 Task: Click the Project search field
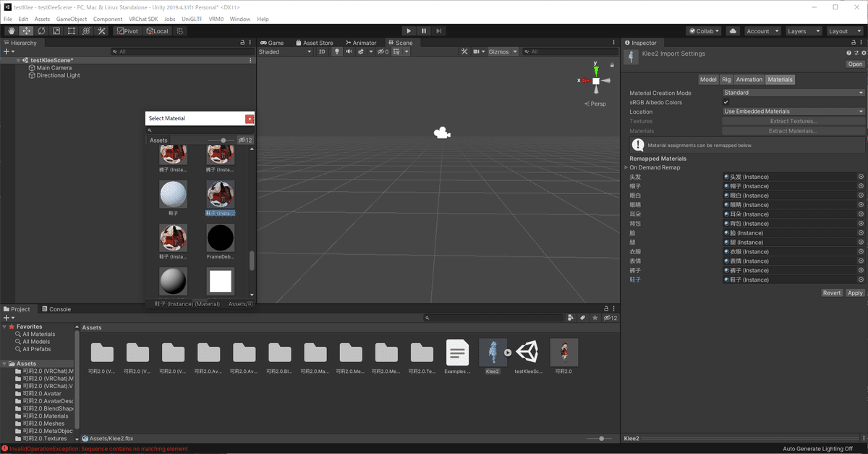[493, 318]
